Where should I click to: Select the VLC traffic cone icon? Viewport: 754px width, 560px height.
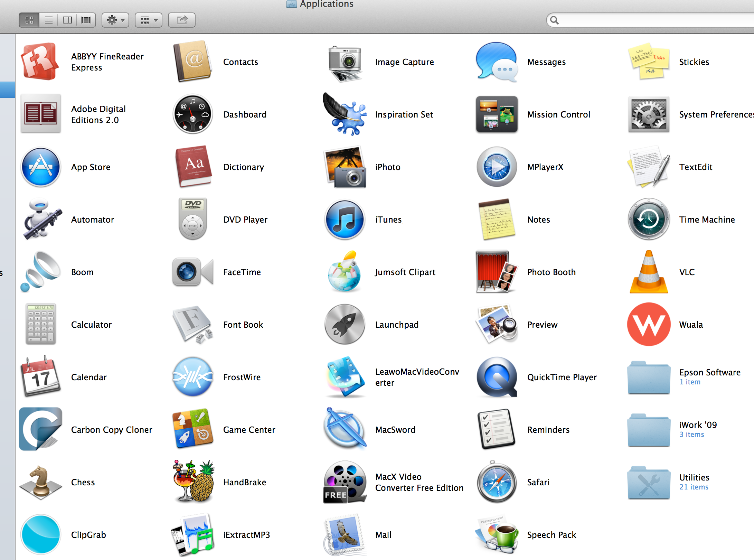649,272
